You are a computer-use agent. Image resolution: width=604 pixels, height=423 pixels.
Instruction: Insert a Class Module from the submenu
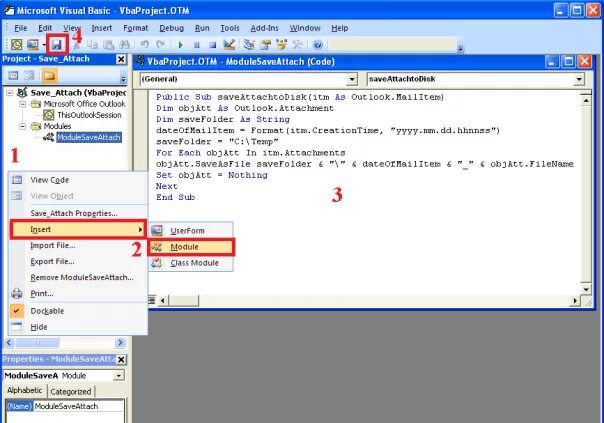[x=191, y=263]
